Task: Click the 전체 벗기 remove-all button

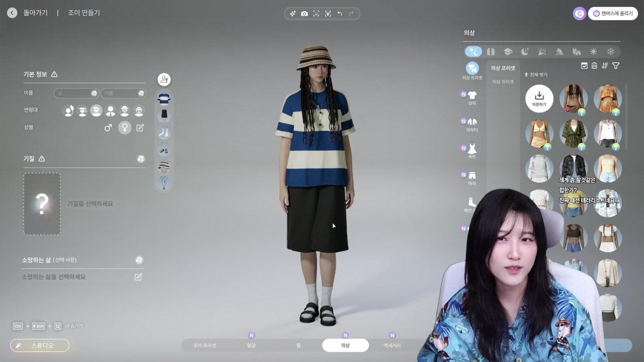Action: (536, 74)
